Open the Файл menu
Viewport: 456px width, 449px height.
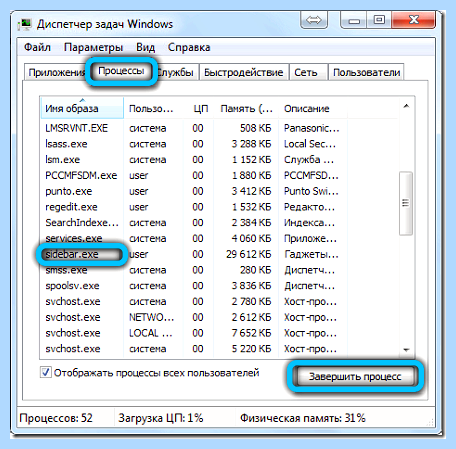[37, 47]
